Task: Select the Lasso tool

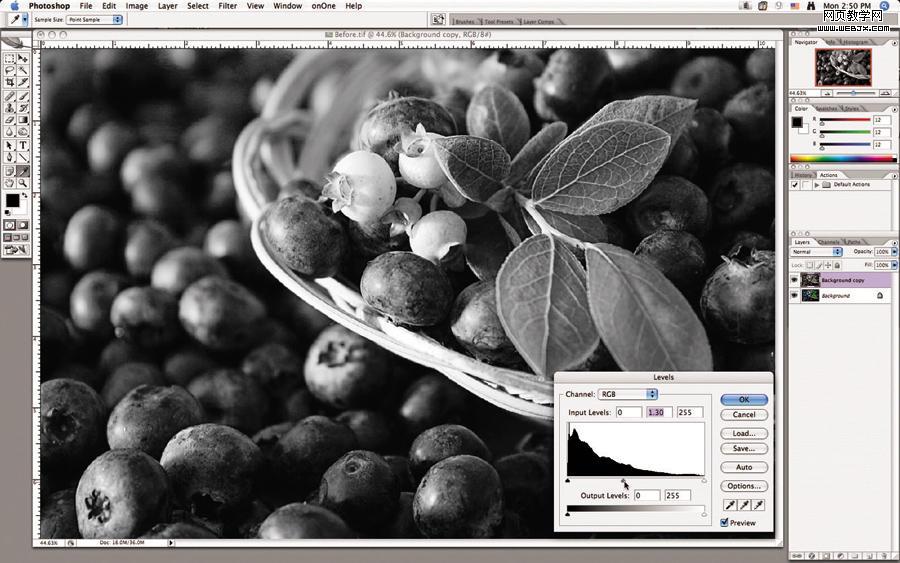Action: click(x=10, y=70)
